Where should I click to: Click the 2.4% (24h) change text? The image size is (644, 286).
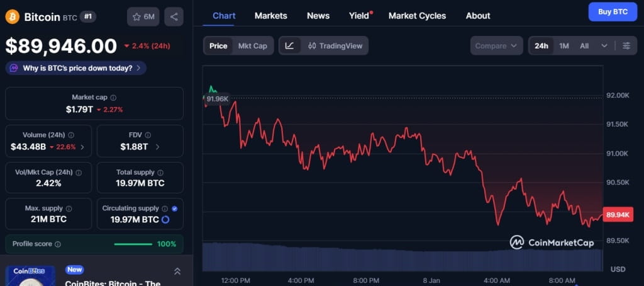coord(147,46)
